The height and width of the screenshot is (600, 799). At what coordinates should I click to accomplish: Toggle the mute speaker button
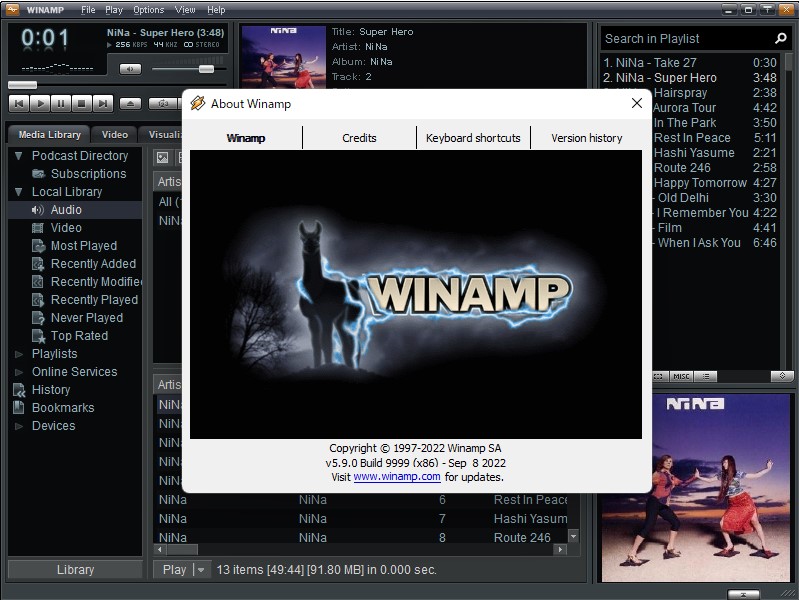(x=130, y=69)
